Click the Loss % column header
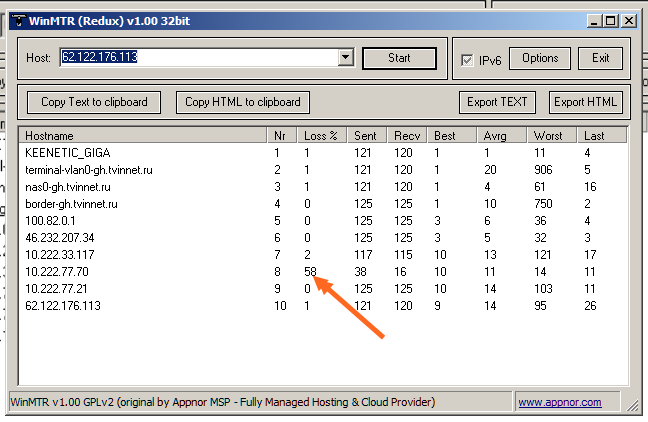This screenshot has width=648, height=422. 323,135
